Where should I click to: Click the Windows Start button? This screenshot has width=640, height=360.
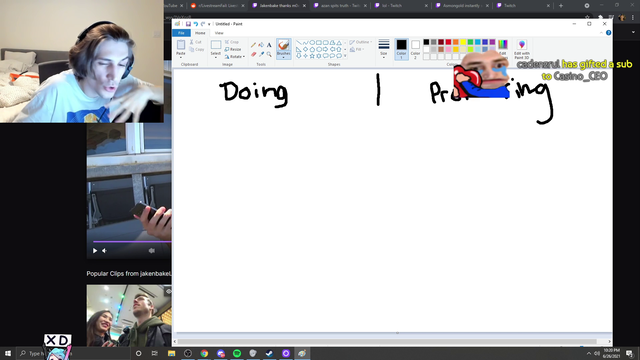tap(8, 353)
